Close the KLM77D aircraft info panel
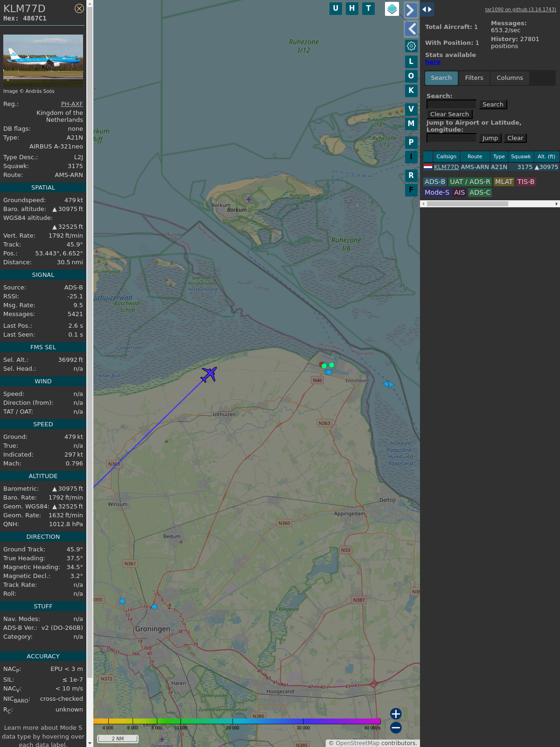560x747 pixels. pos(79,8)
